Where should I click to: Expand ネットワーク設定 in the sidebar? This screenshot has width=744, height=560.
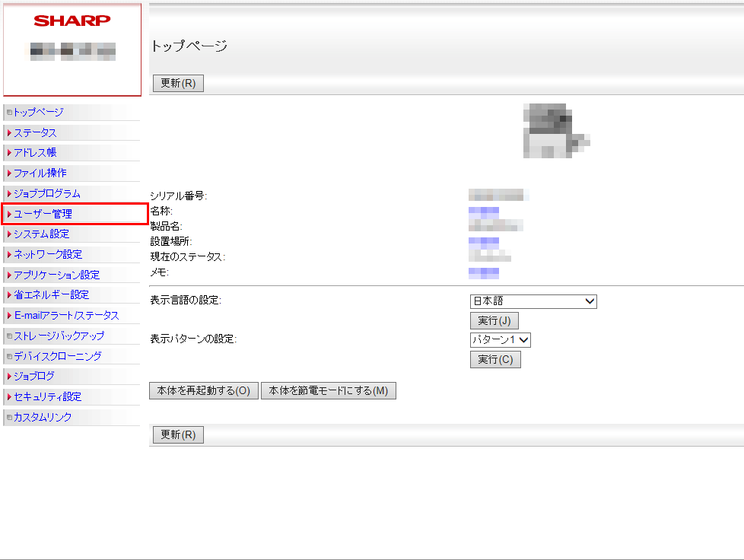(48, 255)
